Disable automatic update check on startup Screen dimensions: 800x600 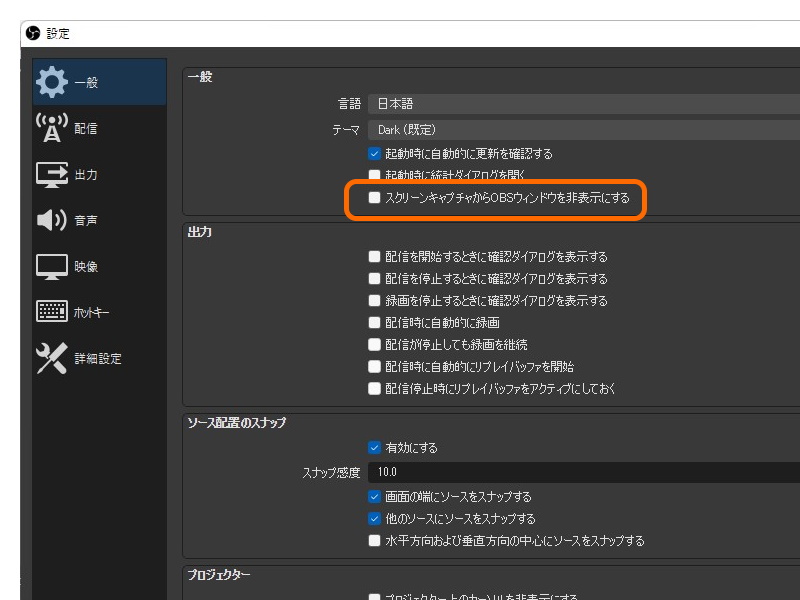pyautogui.click(x=375, y=154)
